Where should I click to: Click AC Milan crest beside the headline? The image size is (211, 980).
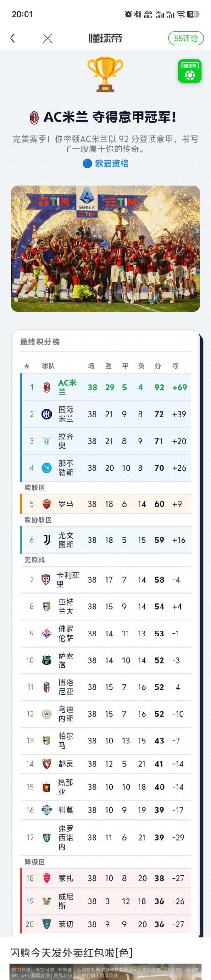(34, 118)
